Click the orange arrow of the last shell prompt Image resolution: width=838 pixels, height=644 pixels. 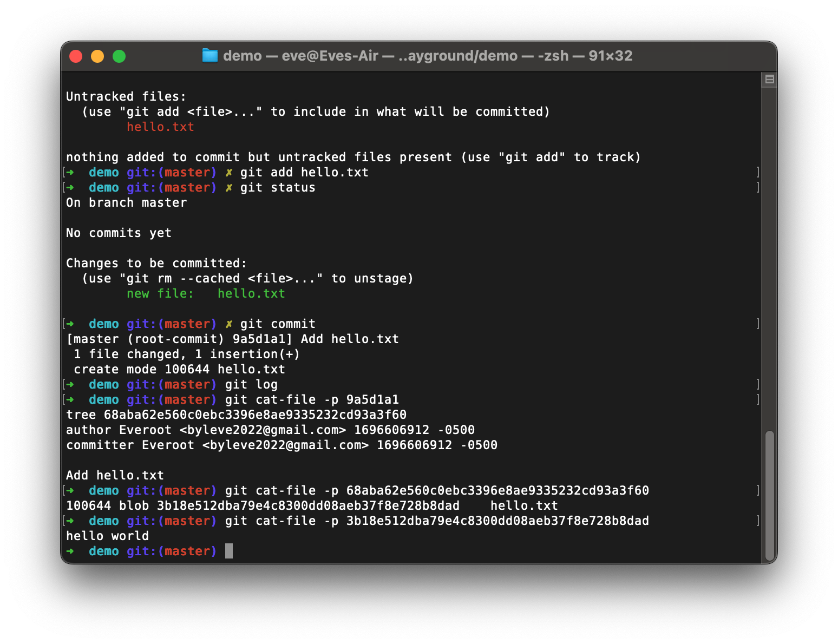[x=70, y=551]
